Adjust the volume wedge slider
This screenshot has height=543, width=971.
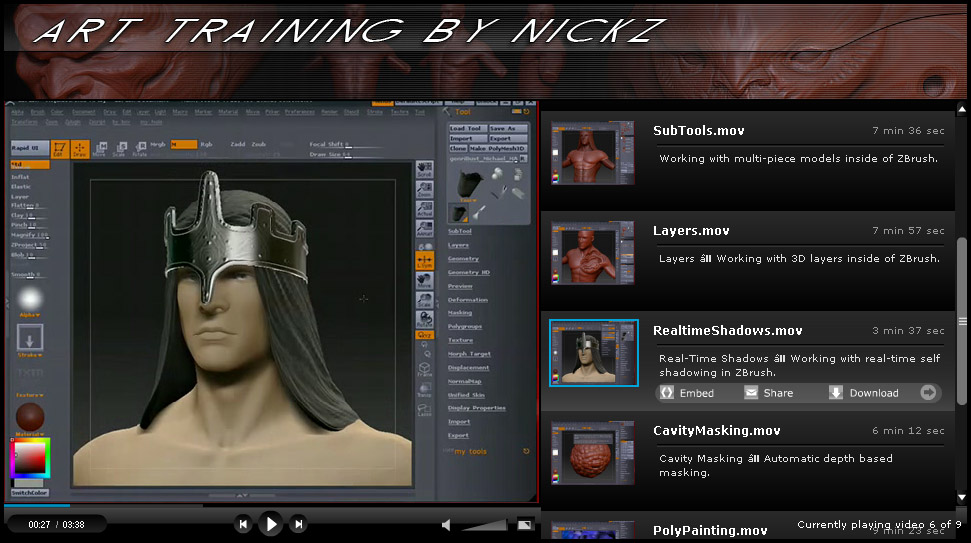(484, 525)
